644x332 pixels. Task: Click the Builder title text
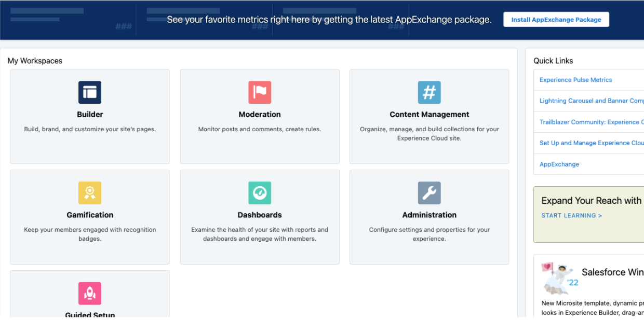(x=90, y=115)
